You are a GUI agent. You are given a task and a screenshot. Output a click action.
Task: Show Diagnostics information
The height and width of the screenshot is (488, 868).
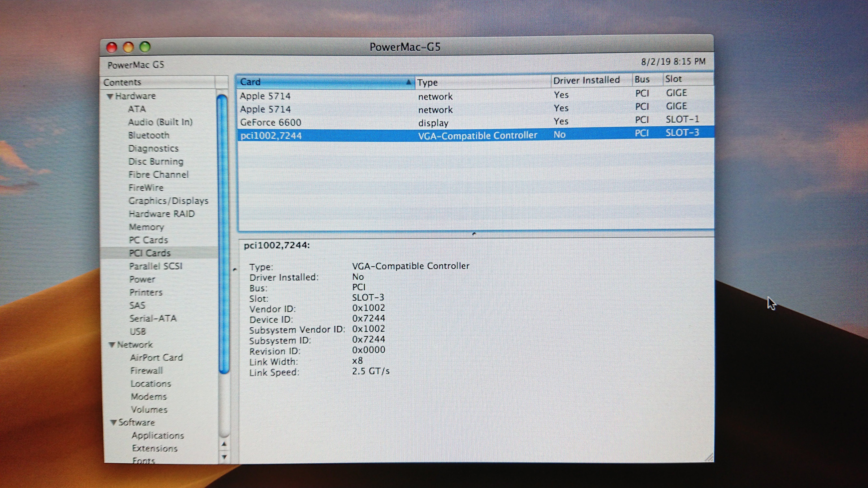point(153,149)
